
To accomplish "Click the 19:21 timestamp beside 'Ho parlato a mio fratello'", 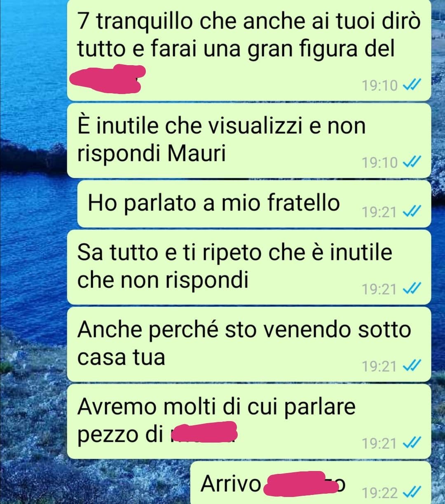I will click(379, 212).
